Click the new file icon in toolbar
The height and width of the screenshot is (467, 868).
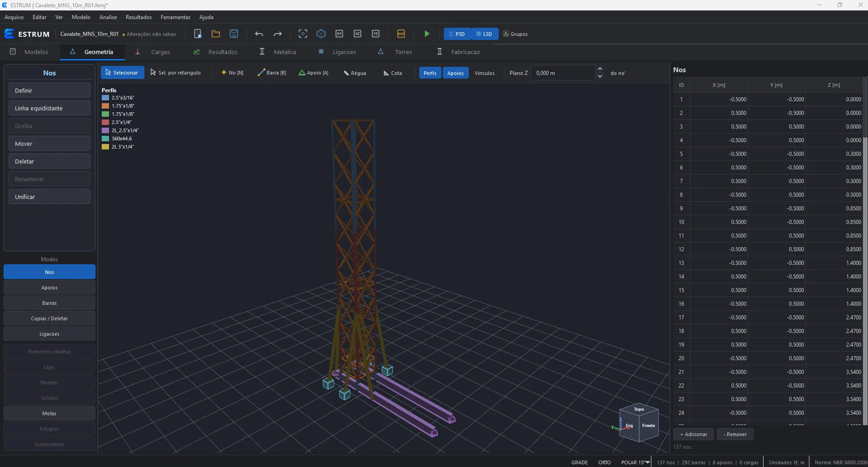[x=198, y=34]
